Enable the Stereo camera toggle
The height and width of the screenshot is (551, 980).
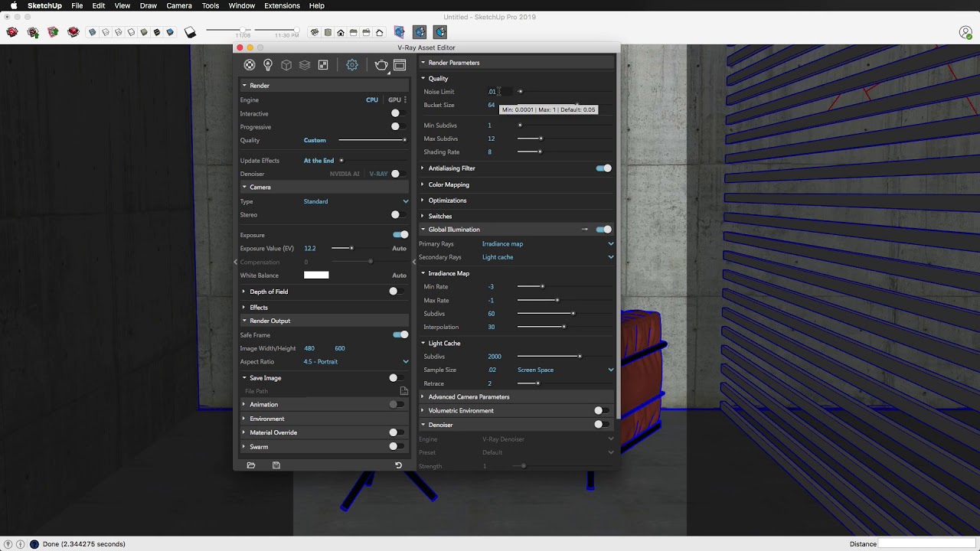click(399, 215)
